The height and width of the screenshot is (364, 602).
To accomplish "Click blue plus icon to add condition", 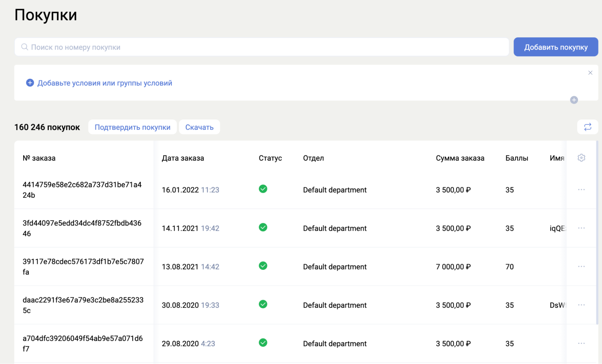I will 30,83.
